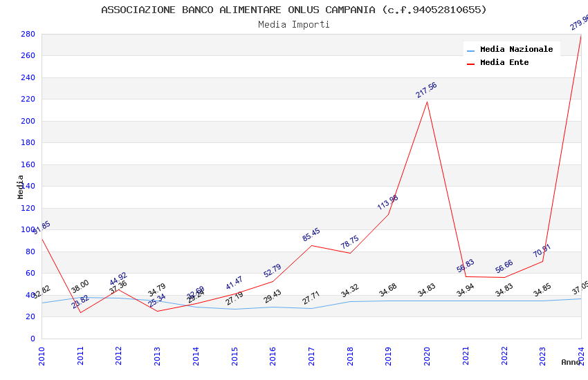Click the 220 y-axis tick label
The image size is (588, 380).
pyautogui.click(x=28, y=99)
